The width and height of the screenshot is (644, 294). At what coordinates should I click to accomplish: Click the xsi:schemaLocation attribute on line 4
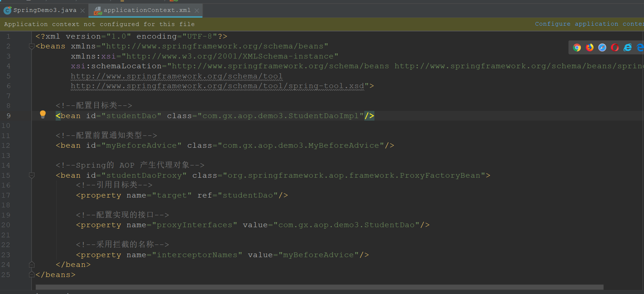point(116,66)
